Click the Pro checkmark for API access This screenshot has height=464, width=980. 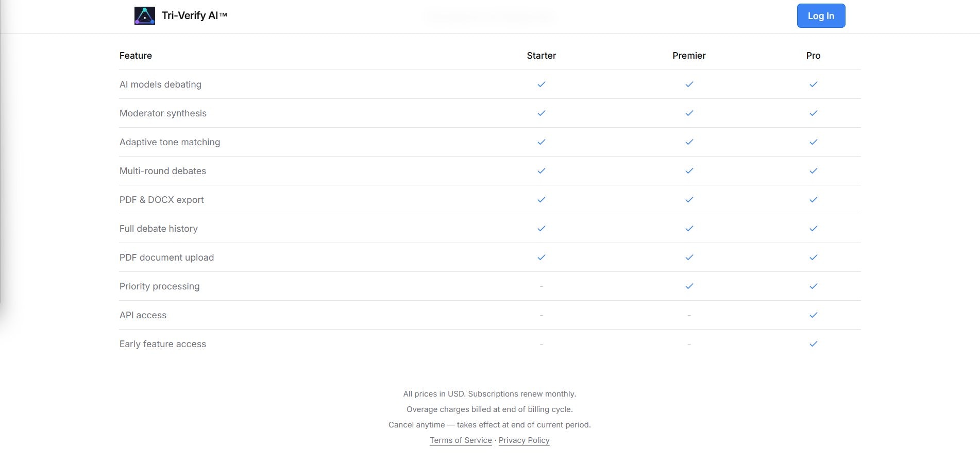[x=814, y=315]
